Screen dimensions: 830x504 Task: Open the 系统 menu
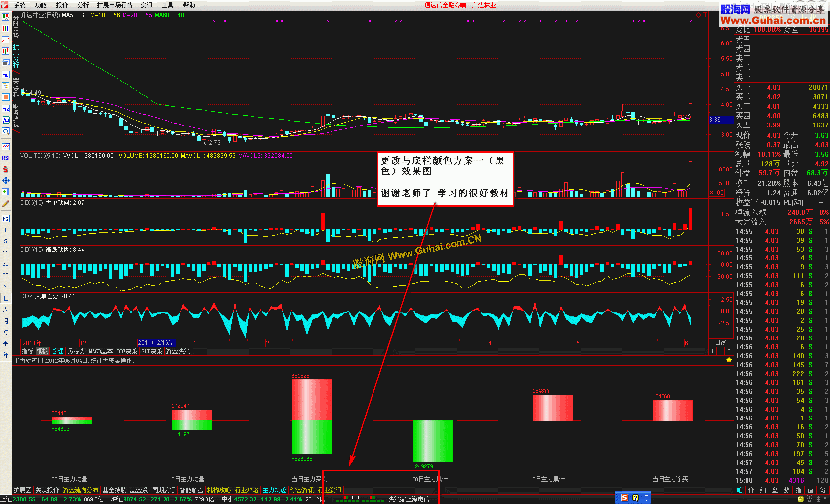tap(20, 5)
